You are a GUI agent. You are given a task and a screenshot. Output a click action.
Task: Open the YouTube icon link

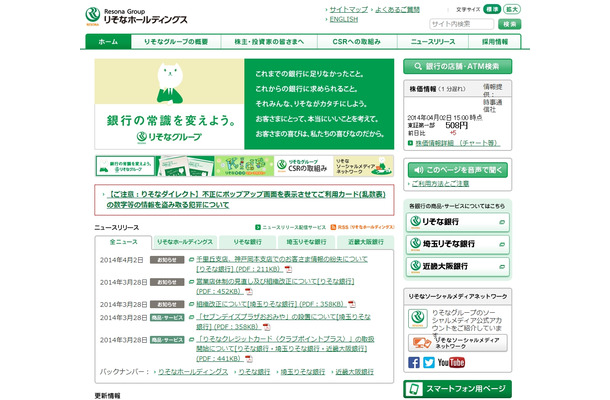pos(451,363)
